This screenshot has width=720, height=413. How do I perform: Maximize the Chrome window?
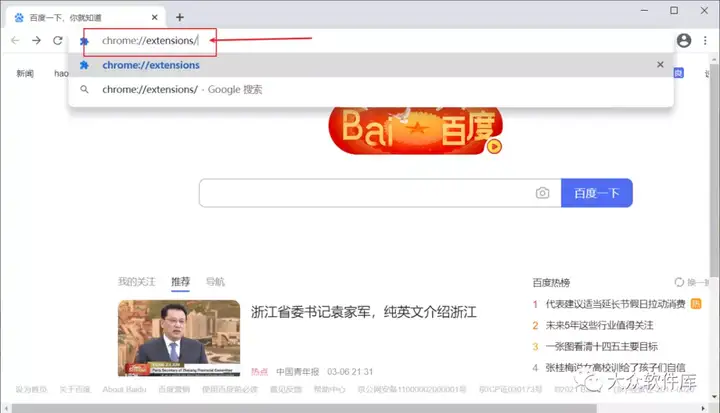pos(674,10)
